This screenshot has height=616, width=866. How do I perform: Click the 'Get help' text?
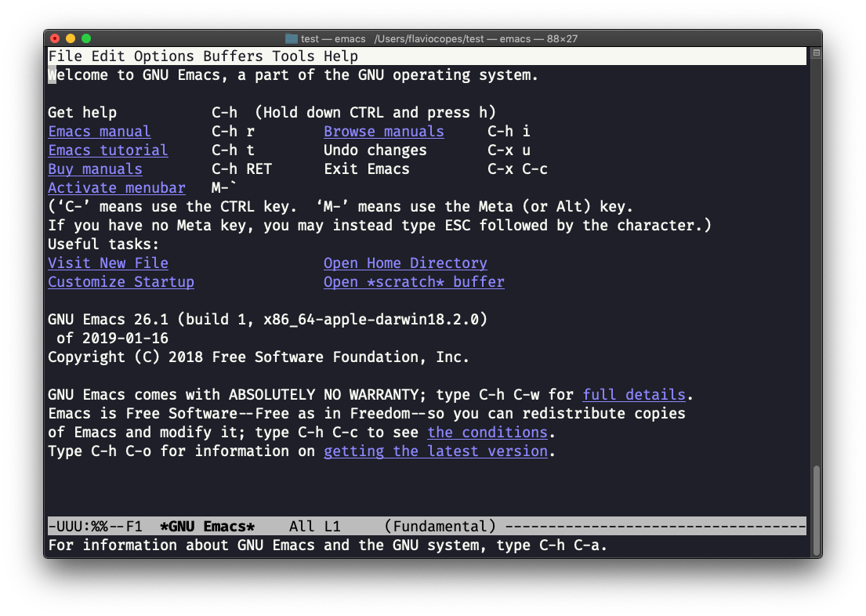[82, 113]
